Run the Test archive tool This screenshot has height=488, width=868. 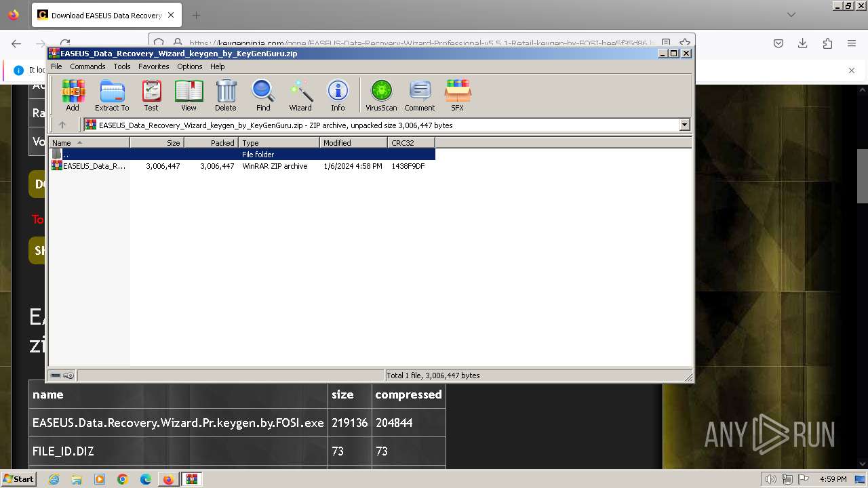151,95
